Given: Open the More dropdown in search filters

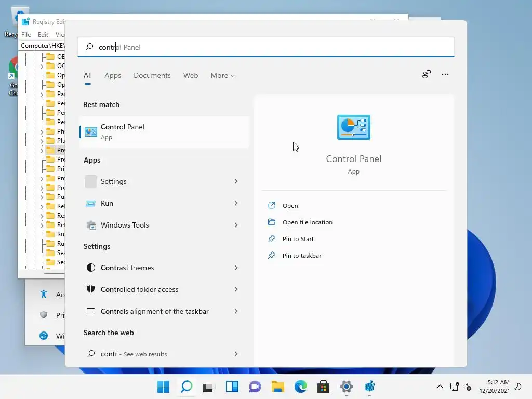Looking at the screenshot, I should (222, 76).
